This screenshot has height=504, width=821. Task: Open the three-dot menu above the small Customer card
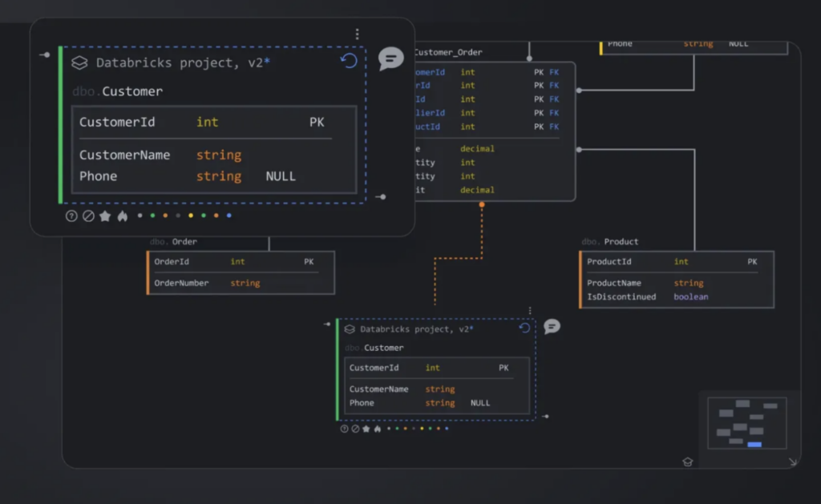tap(530, 311)
